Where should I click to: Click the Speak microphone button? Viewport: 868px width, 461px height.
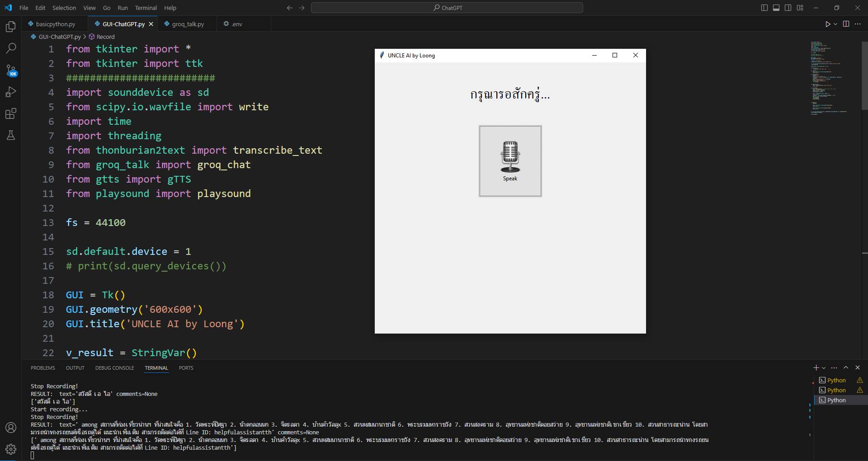tap(510, 161)
